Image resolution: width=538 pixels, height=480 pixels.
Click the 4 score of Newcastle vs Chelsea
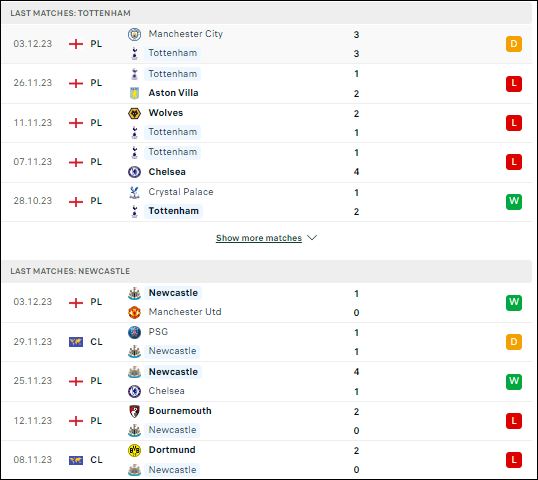click(x=356, y=372)
